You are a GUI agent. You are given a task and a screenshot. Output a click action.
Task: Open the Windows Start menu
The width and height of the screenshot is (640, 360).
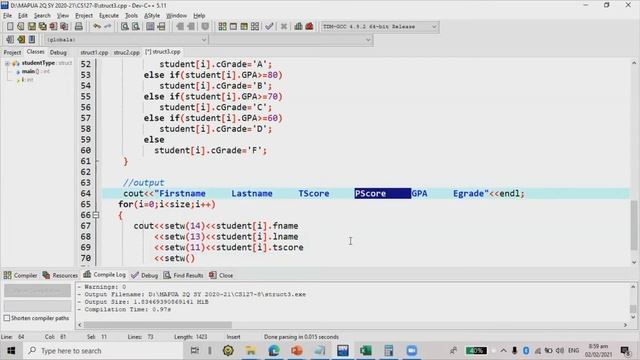(11, 351)
